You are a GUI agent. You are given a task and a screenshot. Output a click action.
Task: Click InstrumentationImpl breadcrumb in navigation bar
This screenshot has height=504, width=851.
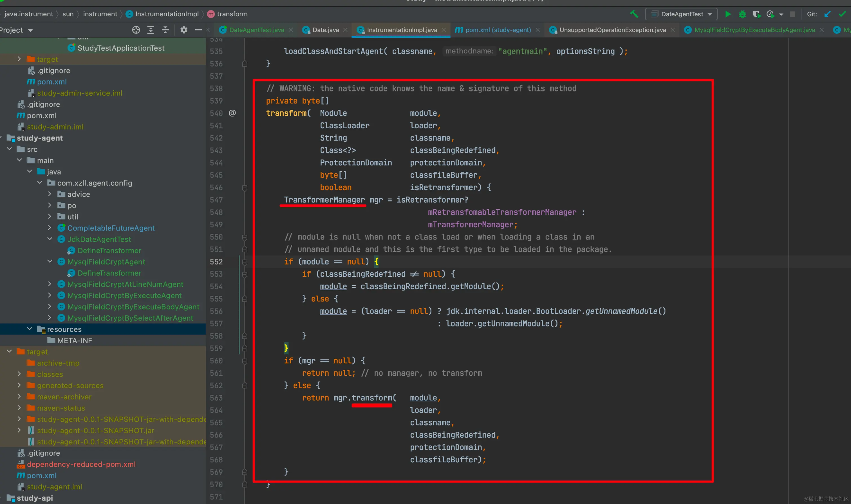(166, 14)
